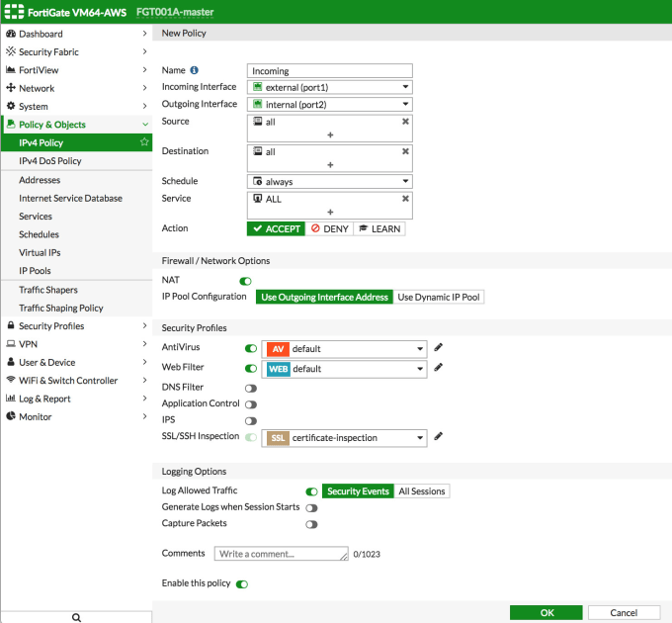
Task: Toggle the NAT switch
Action: pyautogui.click(x=245, y=281)
